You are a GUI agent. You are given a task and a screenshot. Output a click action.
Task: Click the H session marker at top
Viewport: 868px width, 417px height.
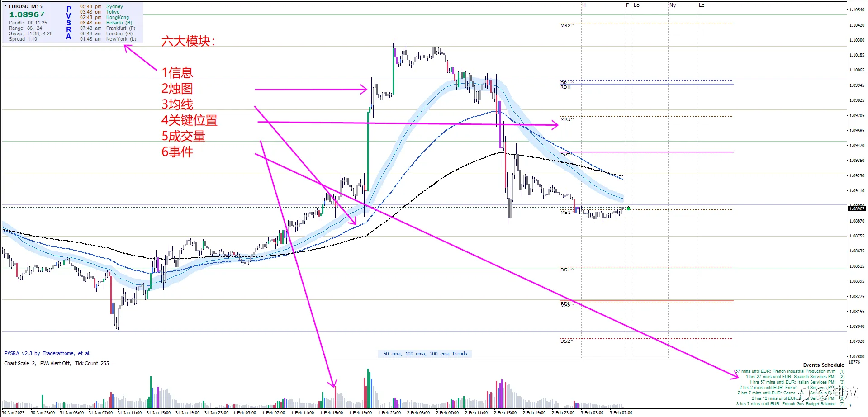tap(584, 5)
